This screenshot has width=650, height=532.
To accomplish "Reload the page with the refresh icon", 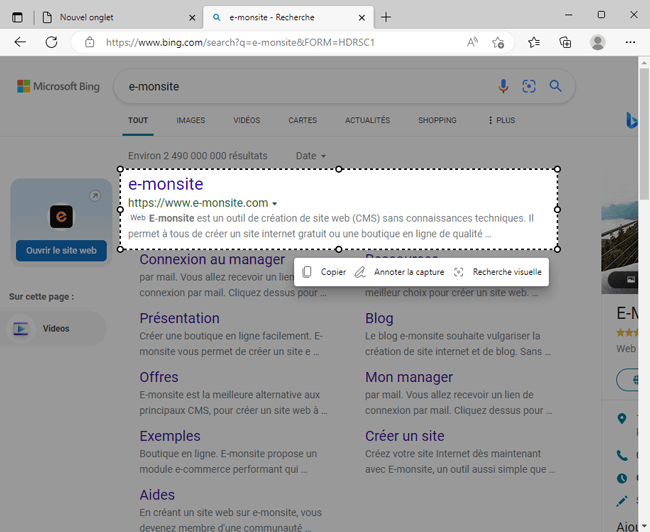I will pos(51,42).
